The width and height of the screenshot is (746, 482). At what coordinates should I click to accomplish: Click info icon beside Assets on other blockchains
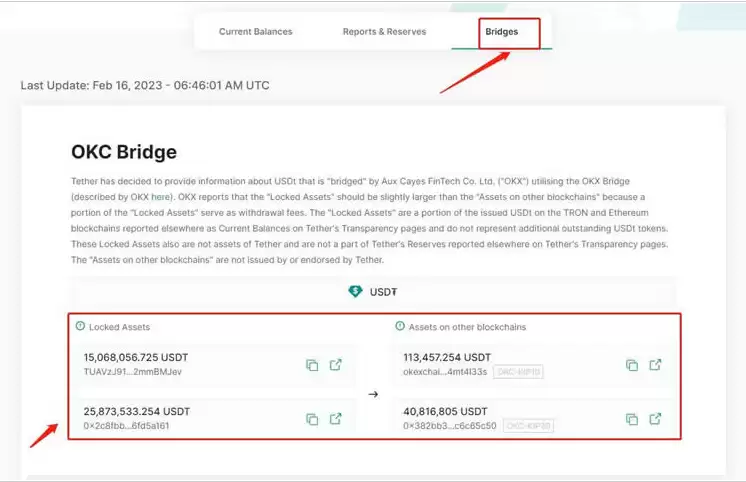(x=400, y=327)
